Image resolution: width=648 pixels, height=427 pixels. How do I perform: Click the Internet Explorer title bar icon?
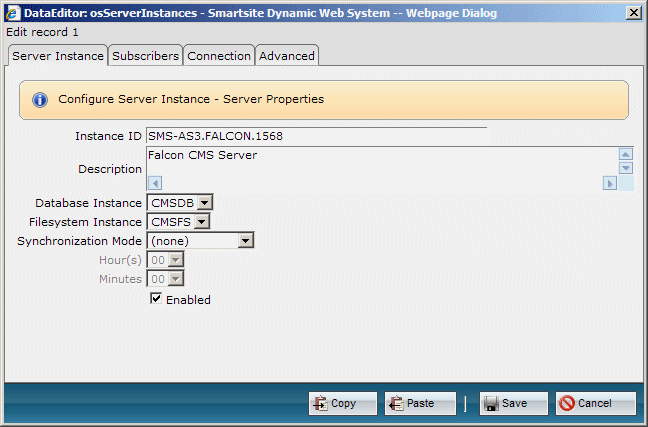(x=13, y=13)
